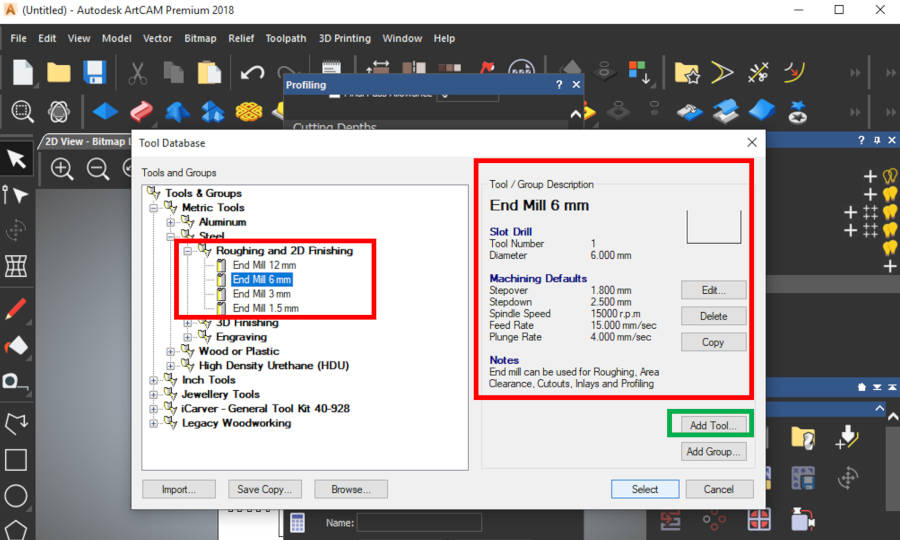Image resolution: width=900 pixels, height=540 pixels.
Task: Click the Import... button
Action: 179,490
